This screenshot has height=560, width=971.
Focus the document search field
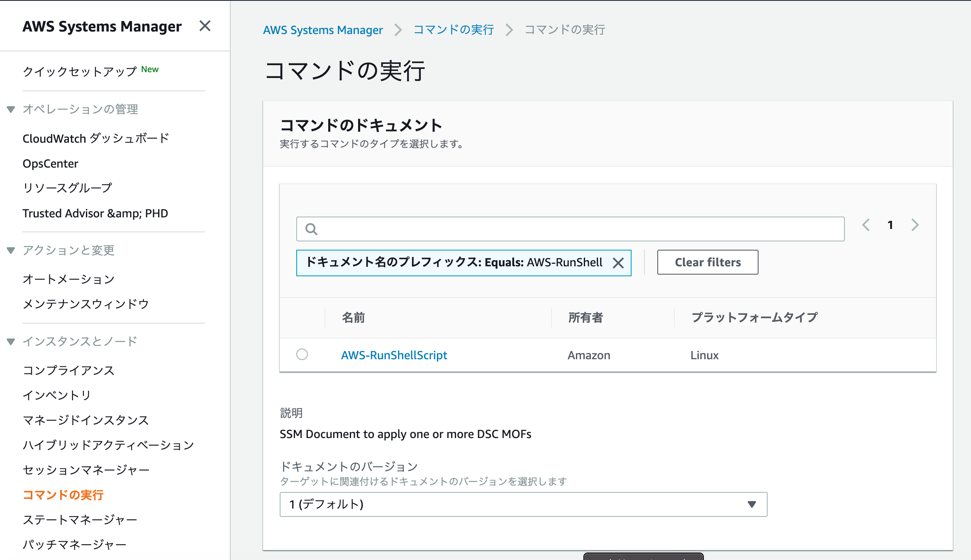571,229
